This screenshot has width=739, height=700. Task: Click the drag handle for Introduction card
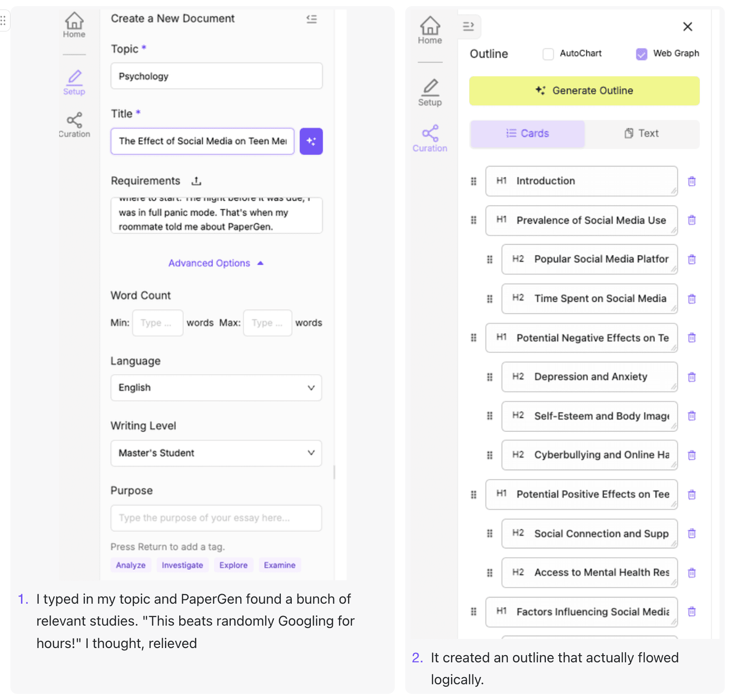click(x=473, y=181)
